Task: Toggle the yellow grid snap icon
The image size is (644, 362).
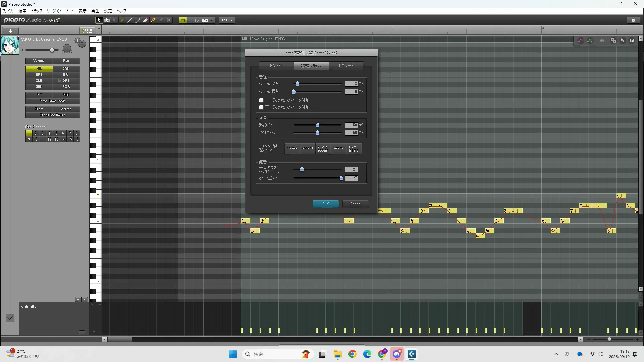Action: tap(183, 20)
